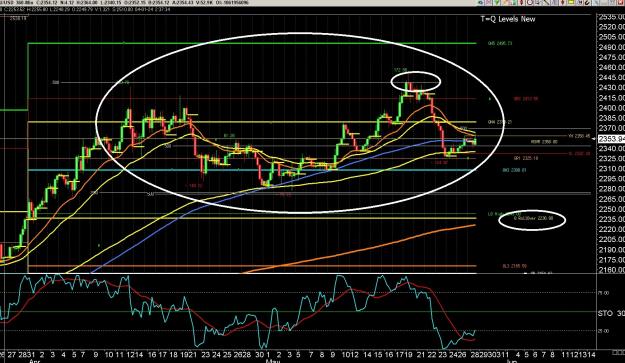
Task: Click the QH4 2379.21 level label
Action: click(x=500, y=122)
